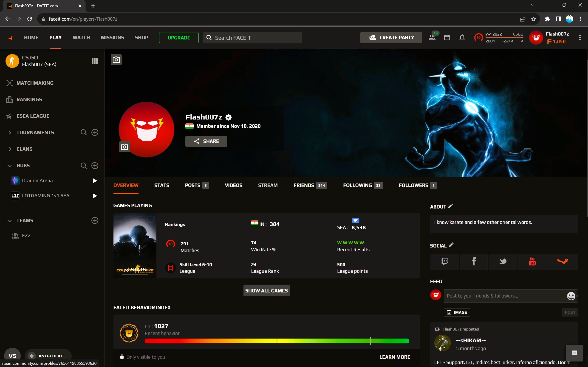The image size is (588, 367).
Task: Open the friends list icon with badge 18
Action: click(x=432, y=38)
